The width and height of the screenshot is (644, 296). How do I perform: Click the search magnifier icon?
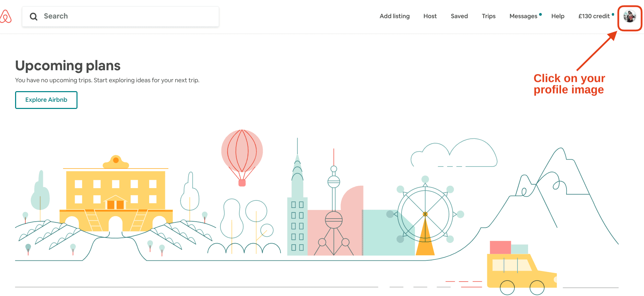34,16
